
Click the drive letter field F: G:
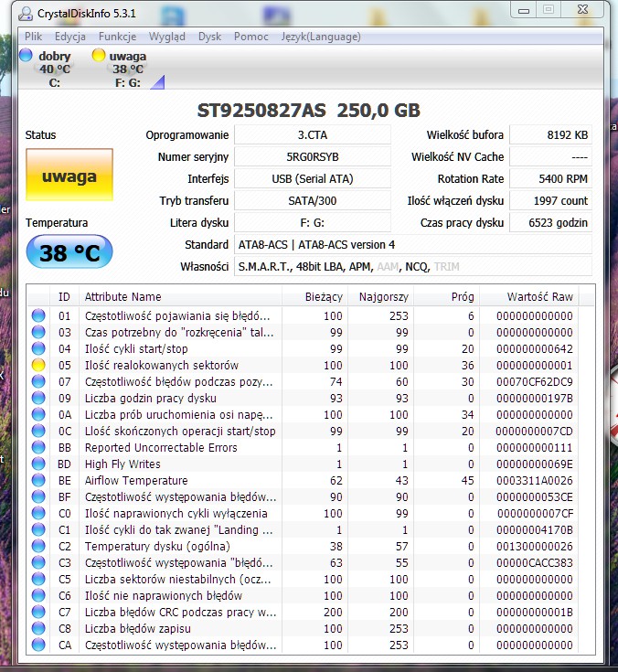pyautogui.click(x=313, y=223)
